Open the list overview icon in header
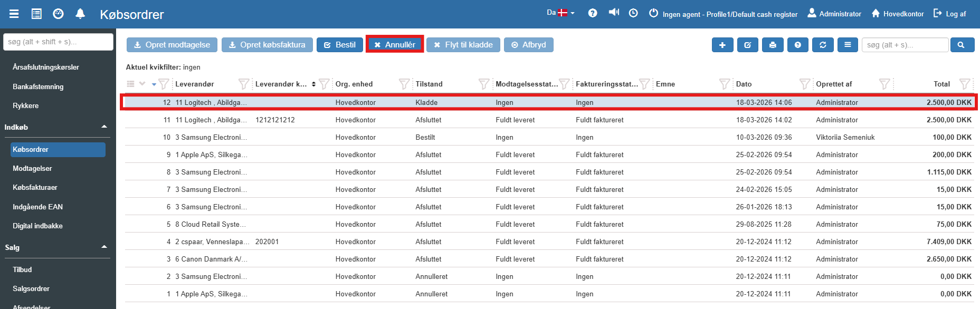The height and width of the screenshot is (309, 980). coord(36,14)
